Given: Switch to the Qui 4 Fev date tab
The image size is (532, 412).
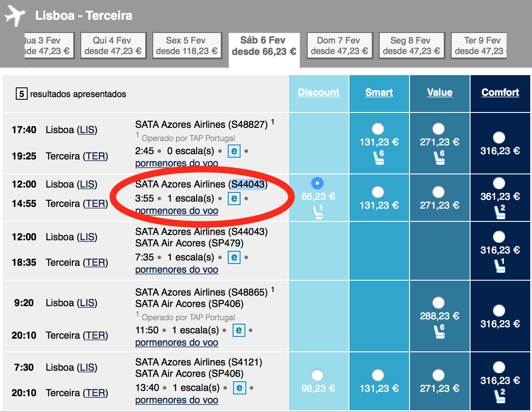Looking at the screenshot, I should (x=113, y=46).
